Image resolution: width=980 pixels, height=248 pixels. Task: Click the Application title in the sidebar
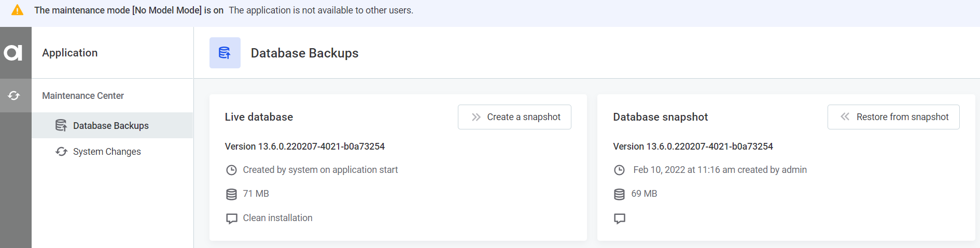(70, 53)
